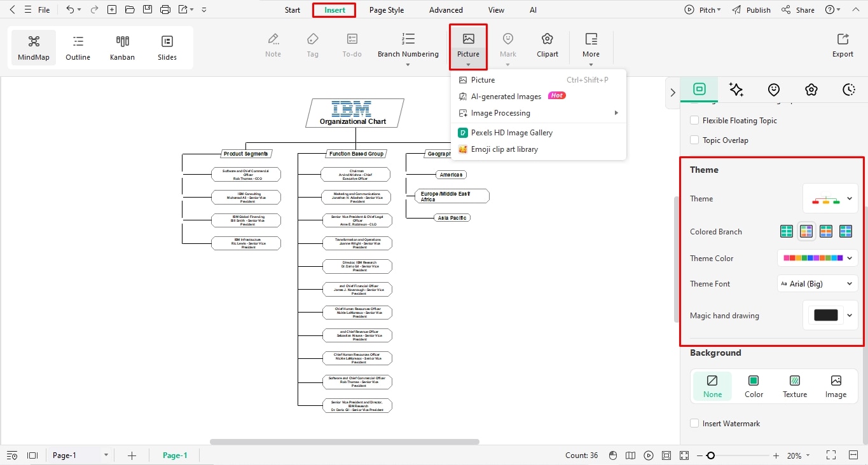Open the hamburger menu next to File

pyautogui.click(x=28, y=10)
